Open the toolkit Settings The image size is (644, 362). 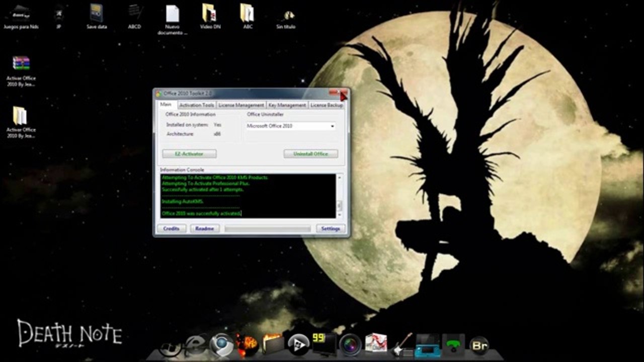pyautogui.click(x=331, y=229)
